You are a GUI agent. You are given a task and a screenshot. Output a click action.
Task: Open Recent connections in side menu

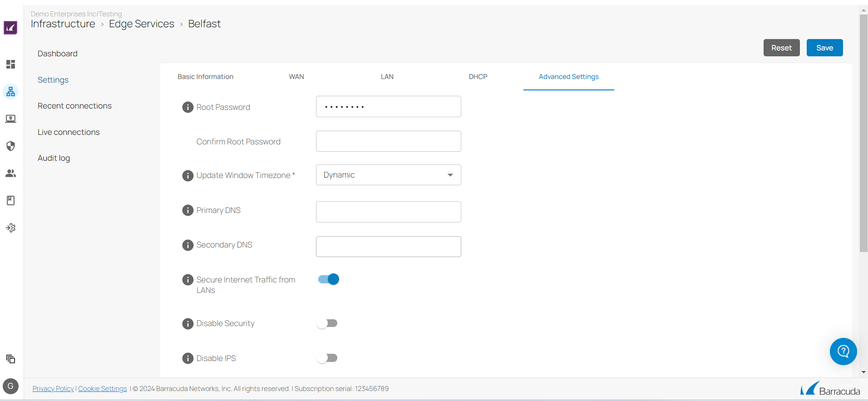(74, 106)
